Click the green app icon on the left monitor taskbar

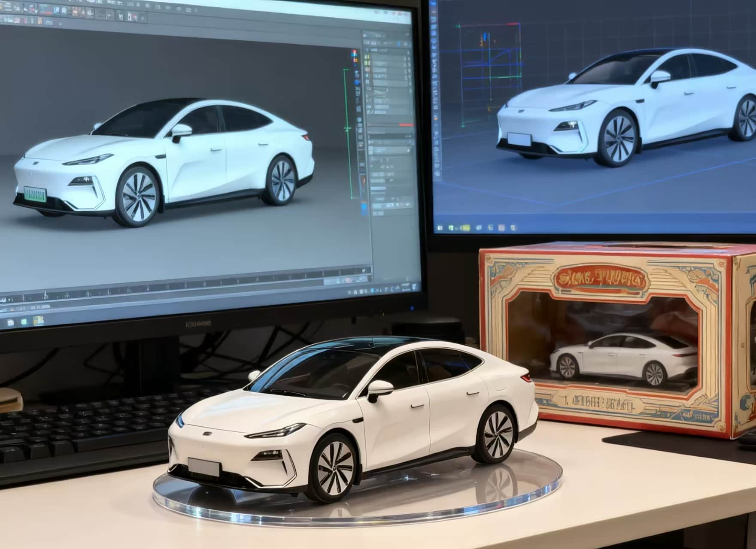click(x=24, y=321)
